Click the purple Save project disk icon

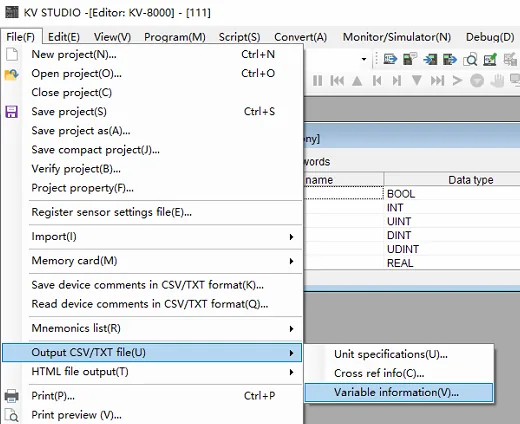(x=11, y=112)
